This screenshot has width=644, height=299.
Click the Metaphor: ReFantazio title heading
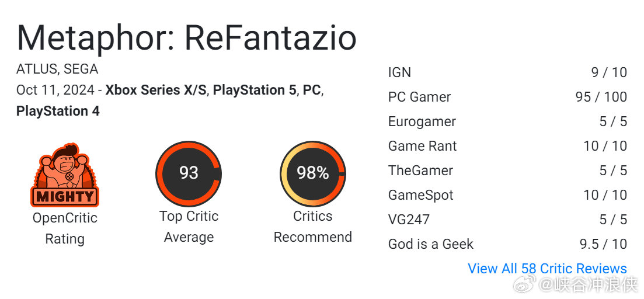[x=186, y=38]
